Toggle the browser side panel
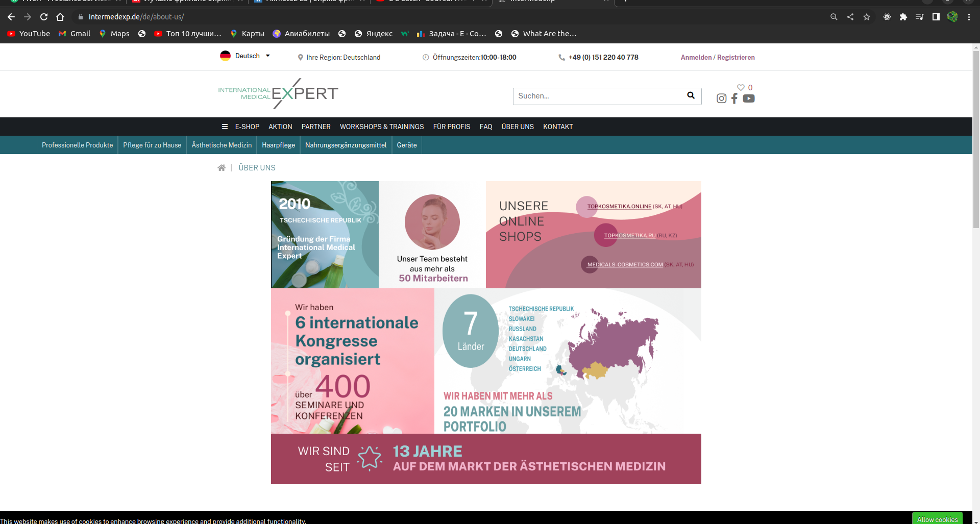Screen dimensions: 980x524 point(936,17)
